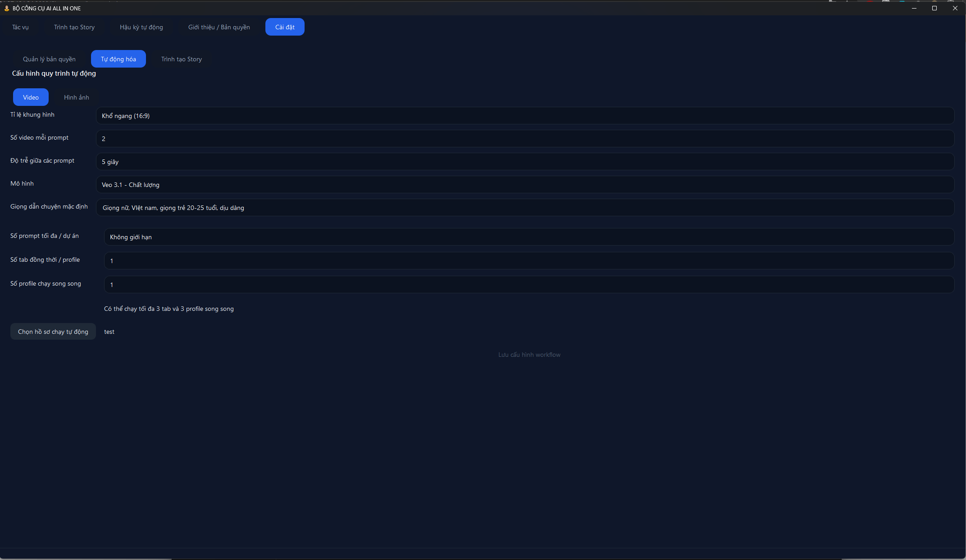Image resolution: width=966 pixels, height=560 pixels.
Task: Open Trình tạo Story settings sub-tab
Action: point(181,59)
